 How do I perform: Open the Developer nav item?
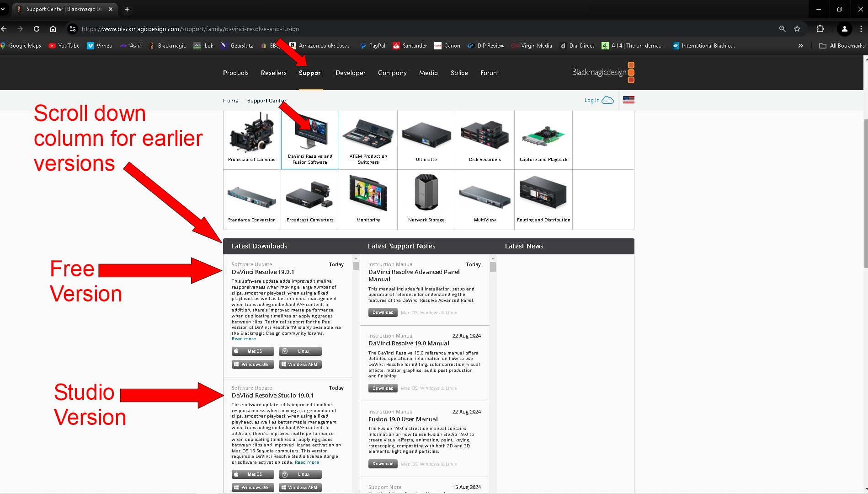pyautogui.click(x=351, y=73)
